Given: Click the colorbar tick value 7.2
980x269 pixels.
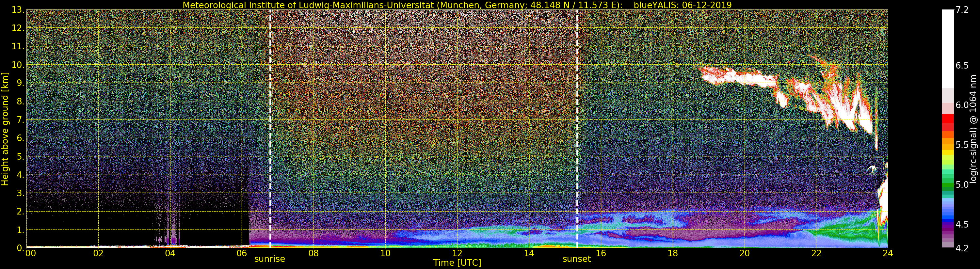Looking at the screenshot, I should [x=962, y=10].
